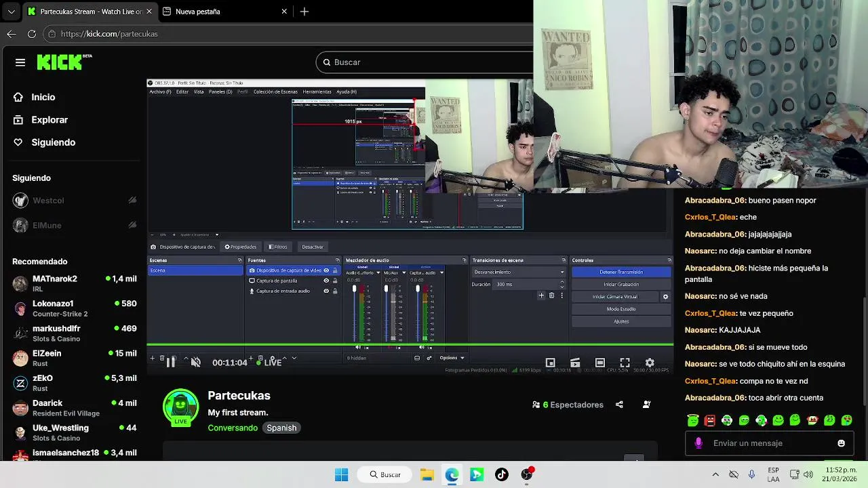This screenshot has height=488, width=868.
Task: Click the Filtros button in OBS
Action: (x=277, y=247)
